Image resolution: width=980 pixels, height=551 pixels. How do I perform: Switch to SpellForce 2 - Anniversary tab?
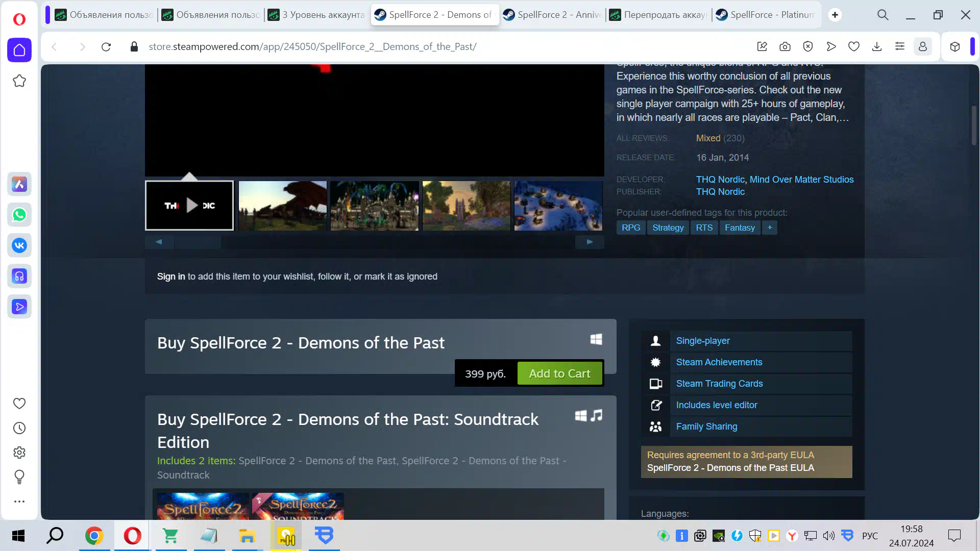click(x=552, y=15)
